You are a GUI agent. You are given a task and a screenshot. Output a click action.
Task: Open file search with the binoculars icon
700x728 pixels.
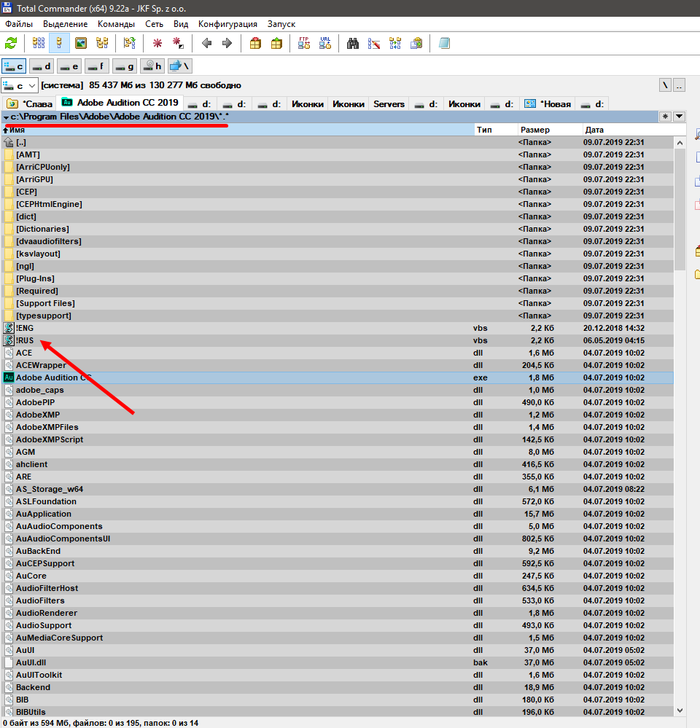(x=353, y=44)
